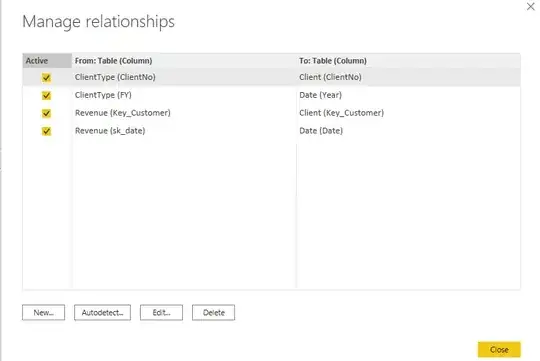This screenshot has width=540, height=361.
Task: Click the Date (Date) target cell
Action: pyautogui.click(x=321, y=131)
